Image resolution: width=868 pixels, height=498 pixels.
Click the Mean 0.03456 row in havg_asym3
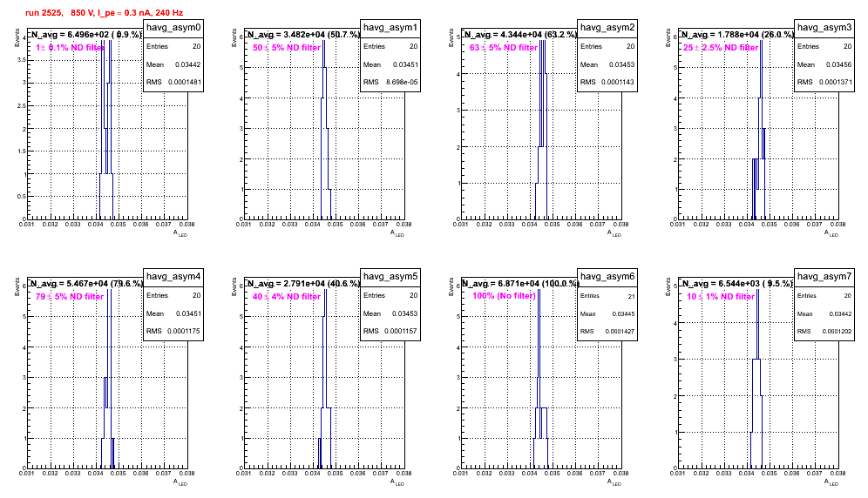[824, 64]
